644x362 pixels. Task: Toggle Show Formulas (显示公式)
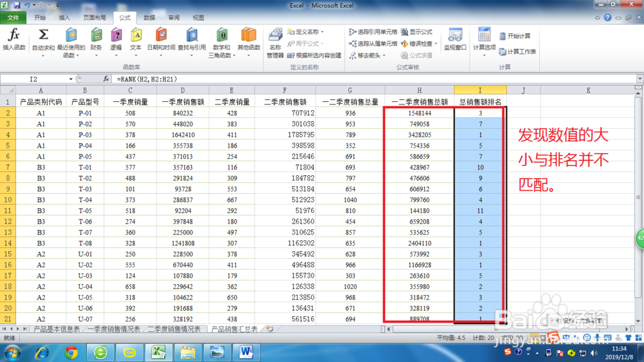417,32
